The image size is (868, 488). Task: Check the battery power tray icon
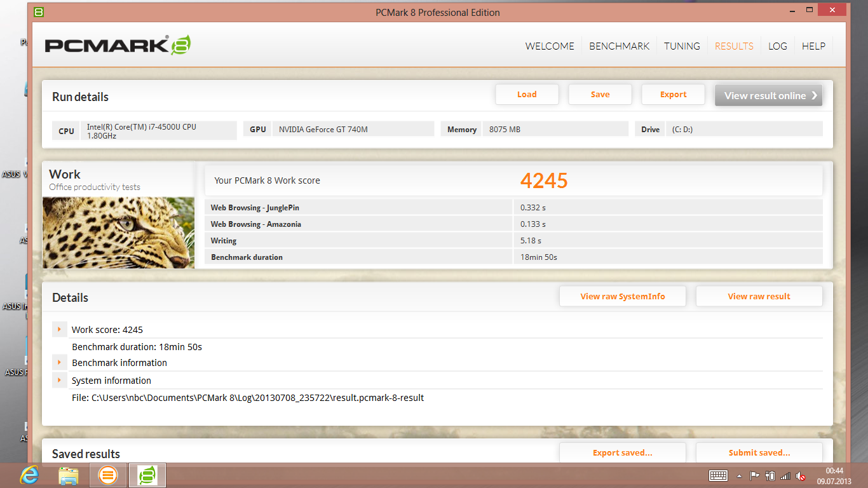pos(770,475)
